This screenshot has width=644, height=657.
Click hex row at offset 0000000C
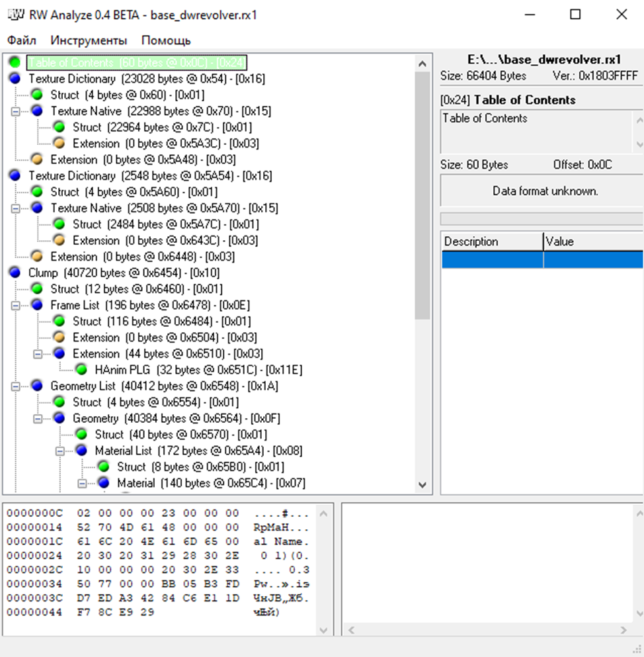(x=157, y=513)
